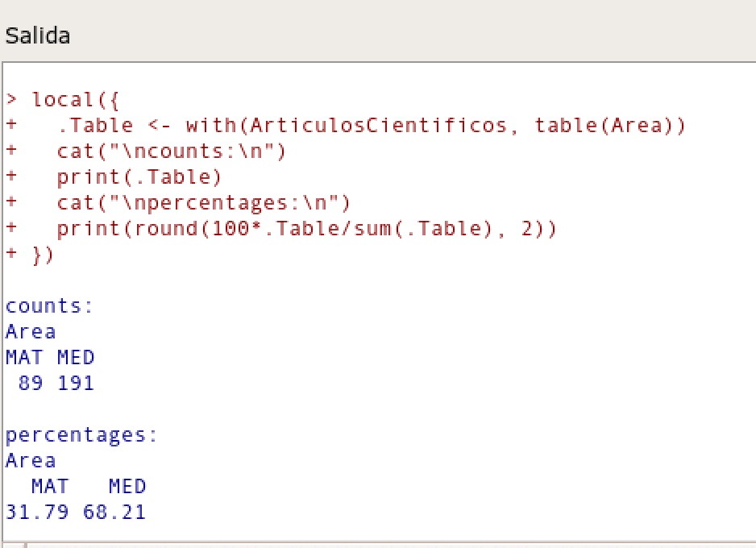The height and width of the screenshot is (548, 756).
Task: Click the count value 191
Action: coord(76,384)
